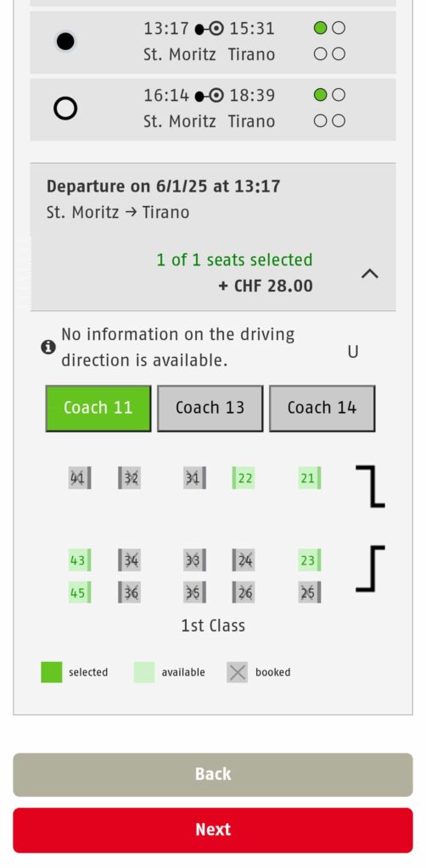Click the 16:14 to 18:39 connection row
This screenshot has width=426, height=868.
point(213,109)
